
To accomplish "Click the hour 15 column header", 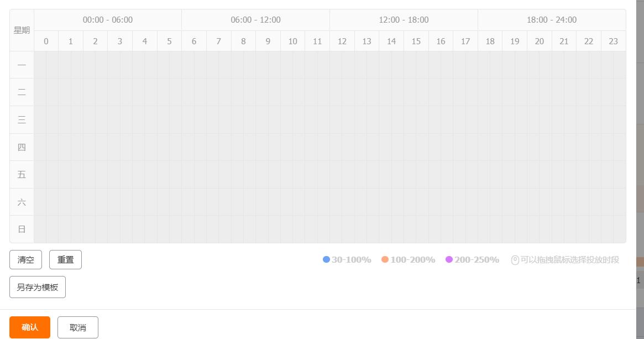I will 416,41.
